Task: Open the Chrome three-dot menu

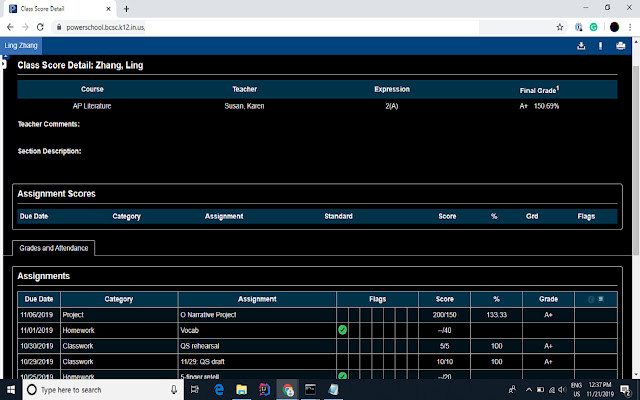Action: tap(630, 27)
